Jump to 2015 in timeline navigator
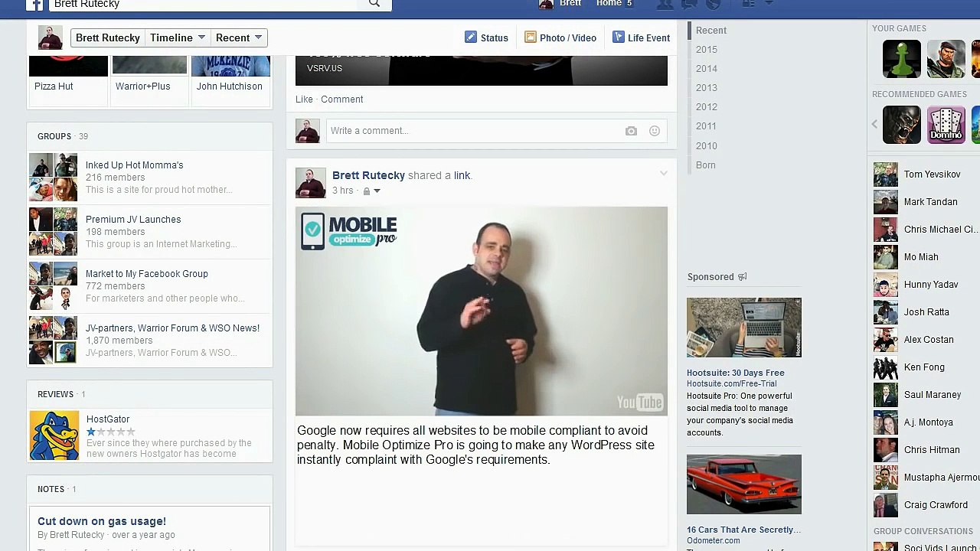Image resolution: width=980 pixels, height=551 pixels. click(x=707, y=50)
